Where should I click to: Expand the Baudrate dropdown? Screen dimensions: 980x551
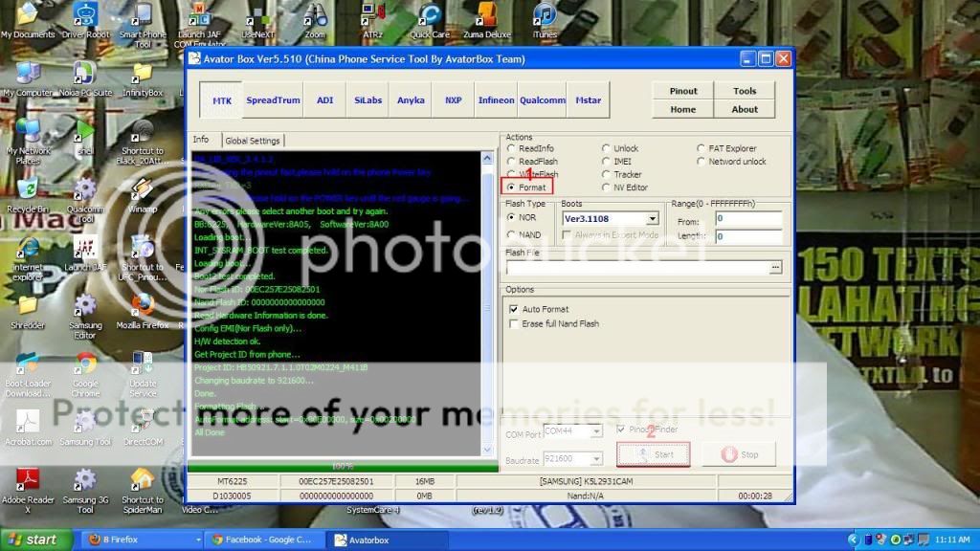[596, 460]
